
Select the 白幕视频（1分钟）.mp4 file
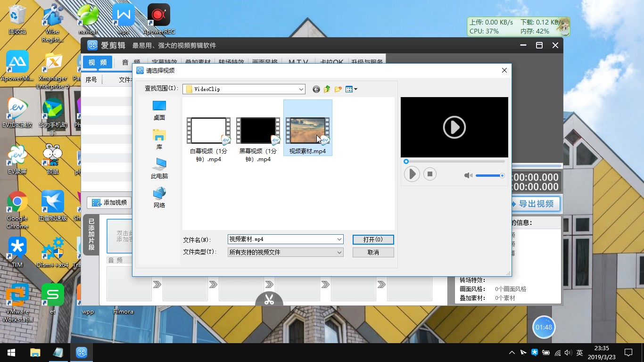208,140
